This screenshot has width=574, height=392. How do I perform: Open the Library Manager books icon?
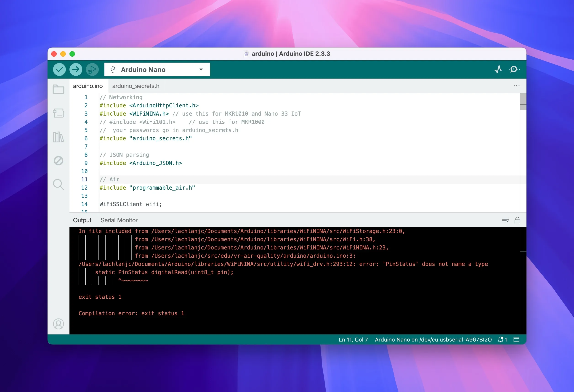pyautogui.click(x=58, y=137)
